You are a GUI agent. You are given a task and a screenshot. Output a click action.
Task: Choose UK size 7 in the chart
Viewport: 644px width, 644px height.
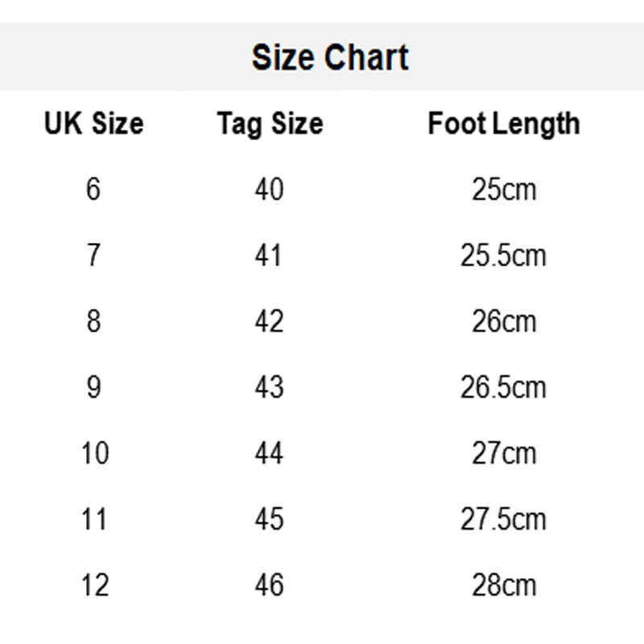[x=93, y=256]
